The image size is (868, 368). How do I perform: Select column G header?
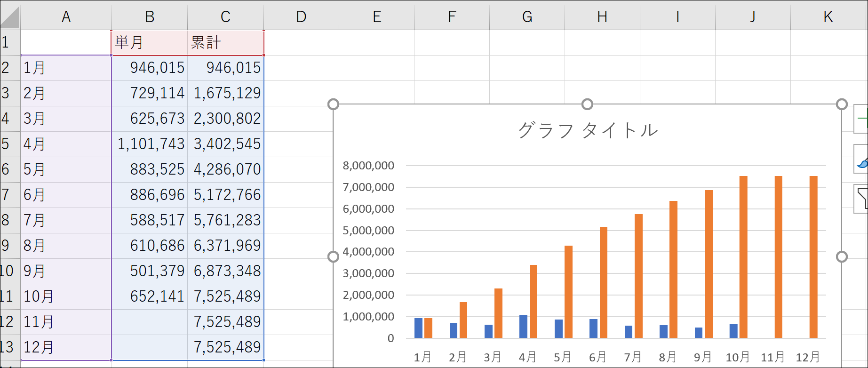point(527,17)
